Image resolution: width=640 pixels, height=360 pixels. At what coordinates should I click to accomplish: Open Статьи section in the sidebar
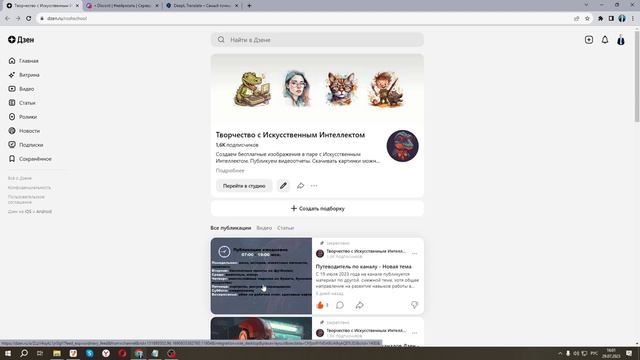pos(22,103)
